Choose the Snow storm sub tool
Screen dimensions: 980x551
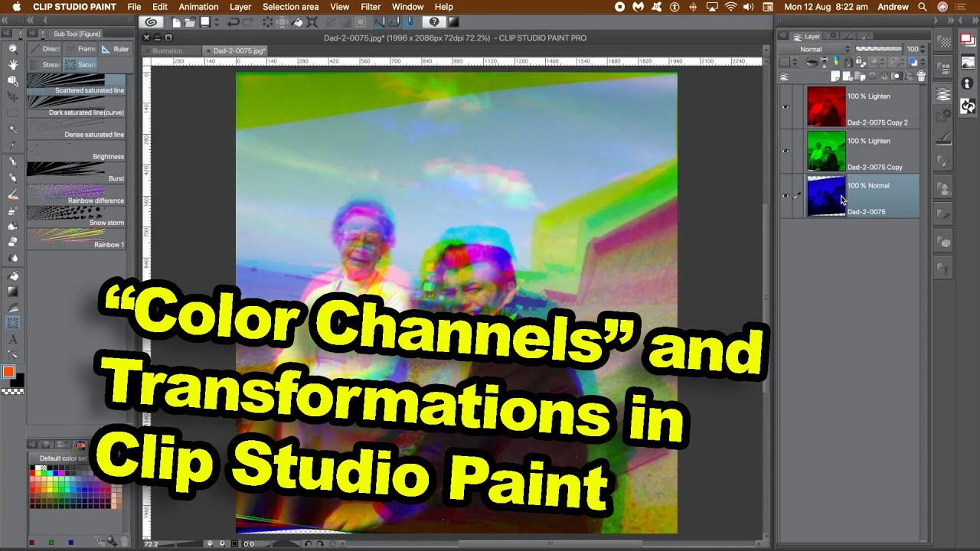[76, 217]
